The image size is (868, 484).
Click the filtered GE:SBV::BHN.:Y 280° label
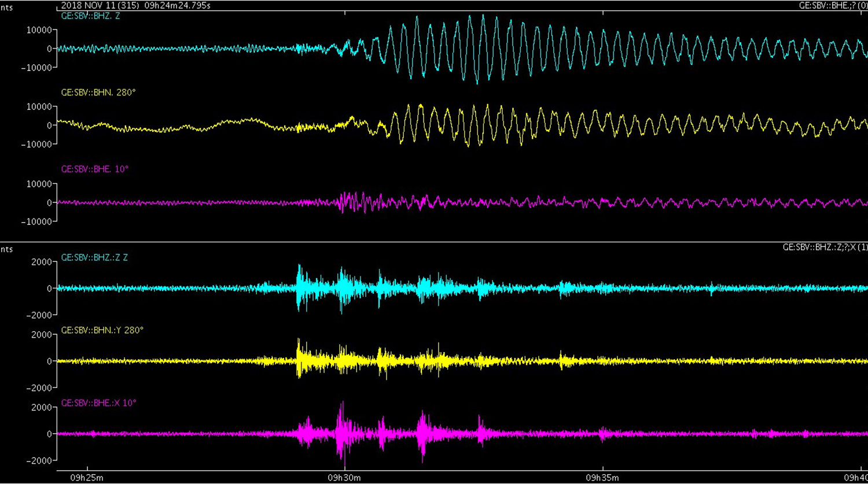pyautogui.click(x=102, y=330)
